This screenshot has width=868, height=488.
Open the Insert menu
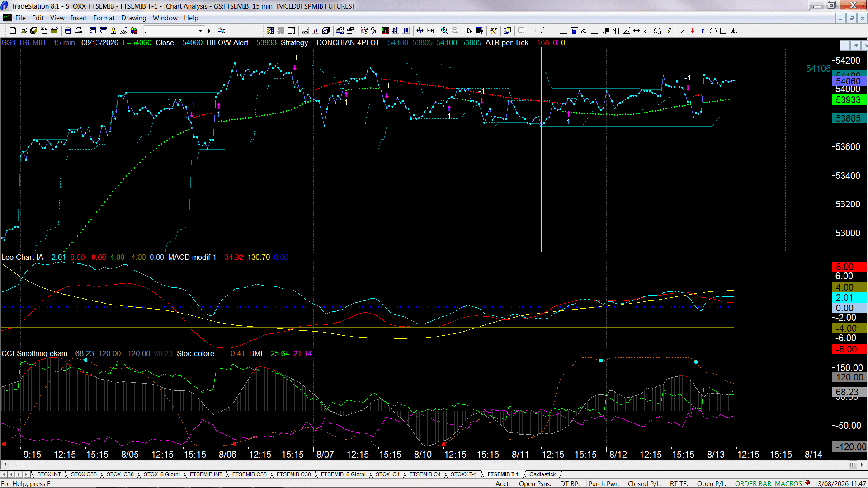point(79,18)
